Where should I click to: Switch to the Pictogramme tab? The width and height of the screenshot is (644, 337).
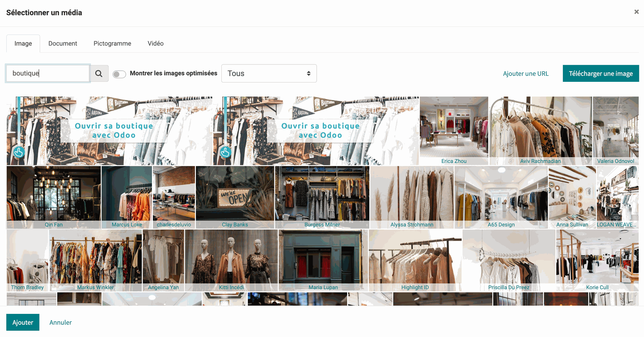[x=112, y=43]
